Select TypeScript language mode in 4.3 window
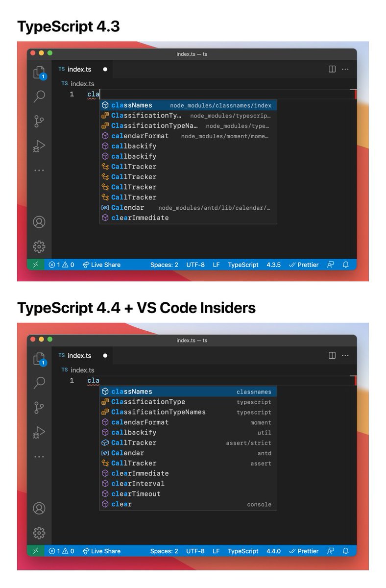 coord(243,265)
